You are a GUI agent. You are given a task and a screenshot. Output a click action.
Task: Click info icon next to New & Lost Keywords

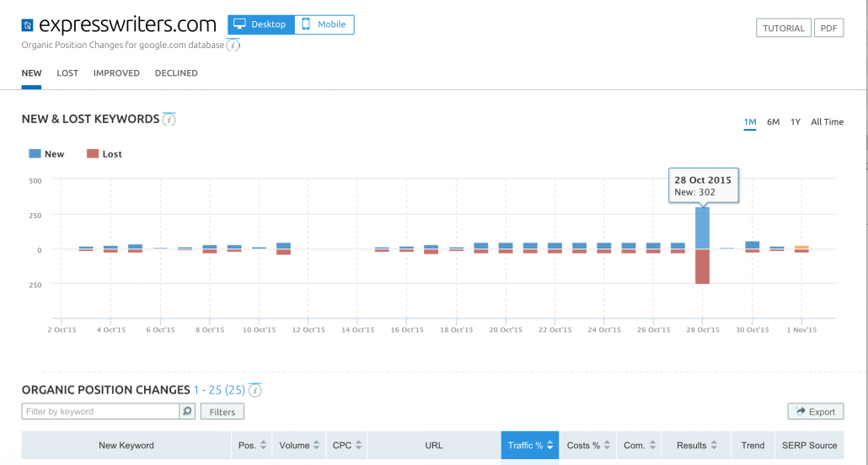click(x=169, y=120)
